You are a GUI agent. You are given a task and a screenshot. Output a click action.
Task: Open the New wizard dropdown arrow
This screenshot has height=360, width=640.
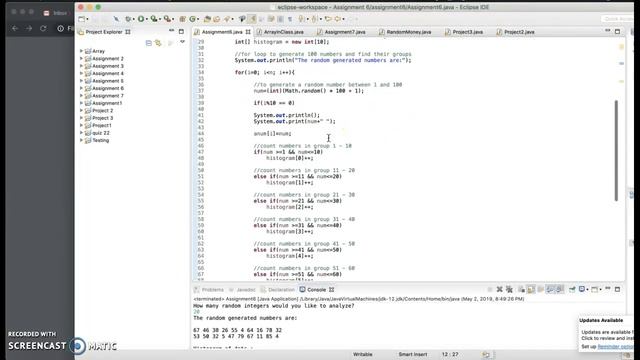87,19
